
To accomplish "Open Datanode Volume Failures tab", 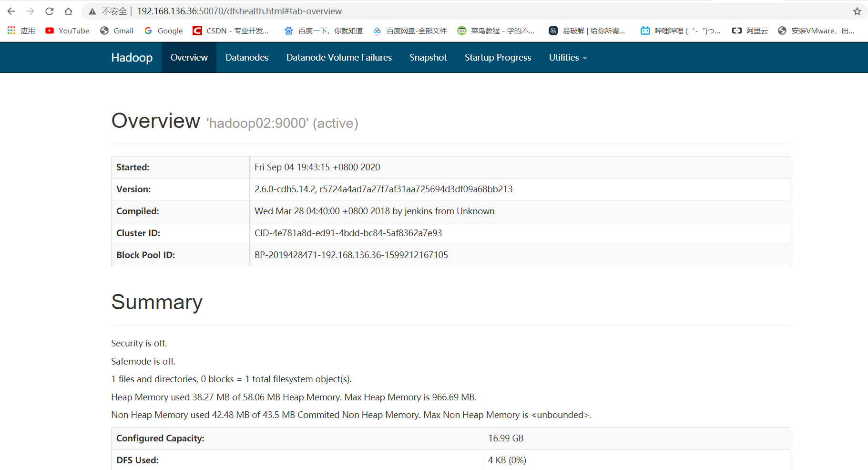I will pos(339,57).
